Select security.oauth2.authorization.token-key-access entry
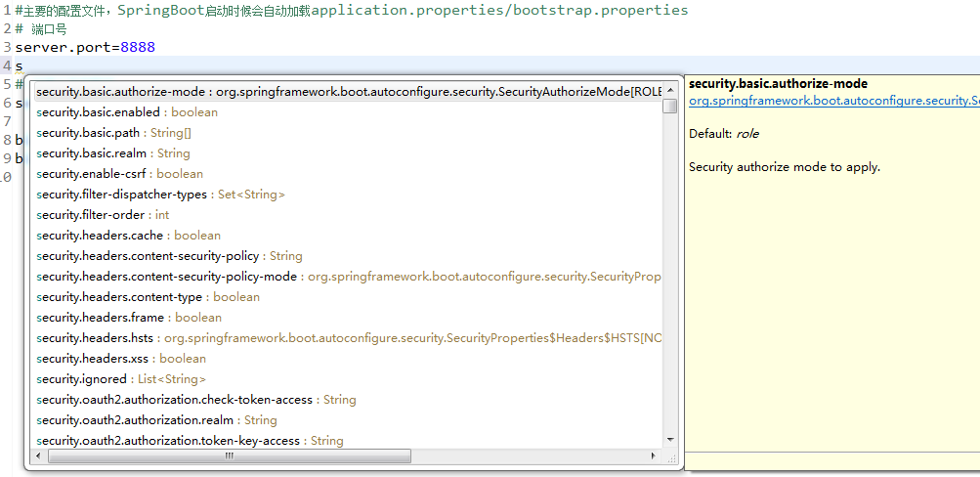This screenshot has height=477, width=980. [x=348, y=441]
